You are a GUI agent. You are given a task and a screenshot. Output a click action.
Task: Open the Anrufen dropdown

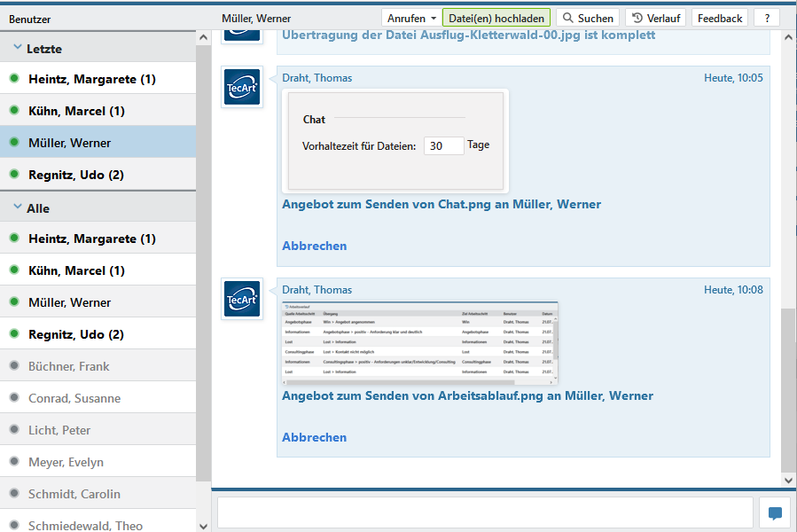(412, 18)
